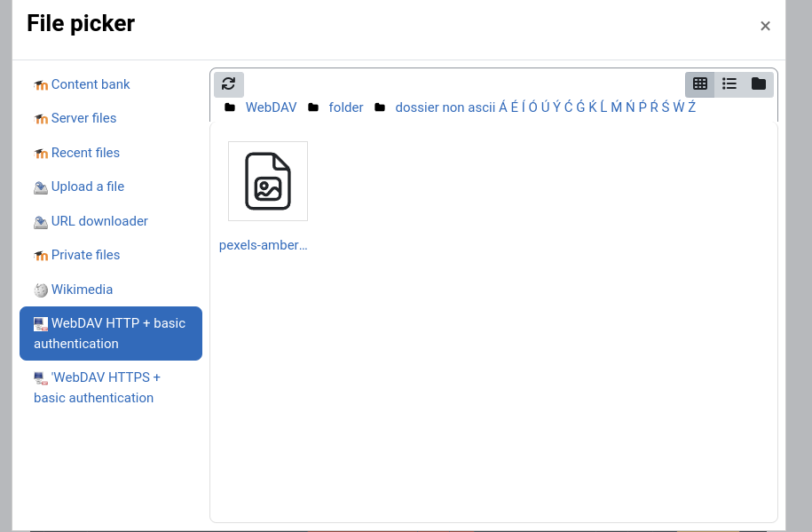812x532 pixels.
Task: Go to WebDAV root in breadcrumb
Action: [x=271, y=107]
